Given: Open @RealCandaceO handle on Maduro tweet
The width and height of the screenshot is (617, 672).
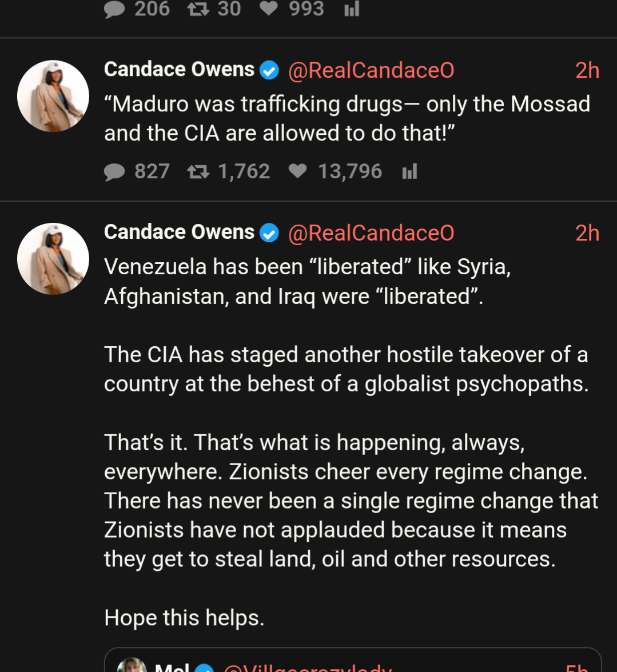Looking at the screenshot, I should click(x=371, y=70).
